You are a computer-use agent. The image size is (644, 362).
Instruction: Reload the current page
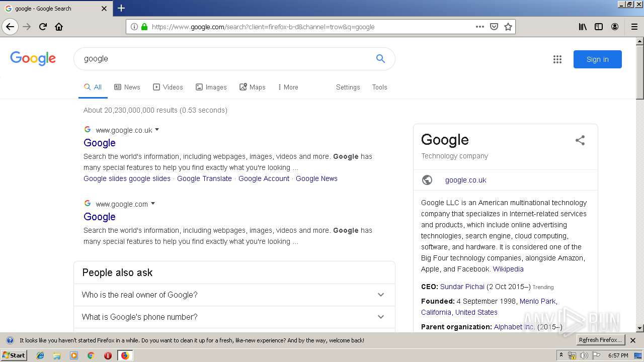tap(43, 27)
